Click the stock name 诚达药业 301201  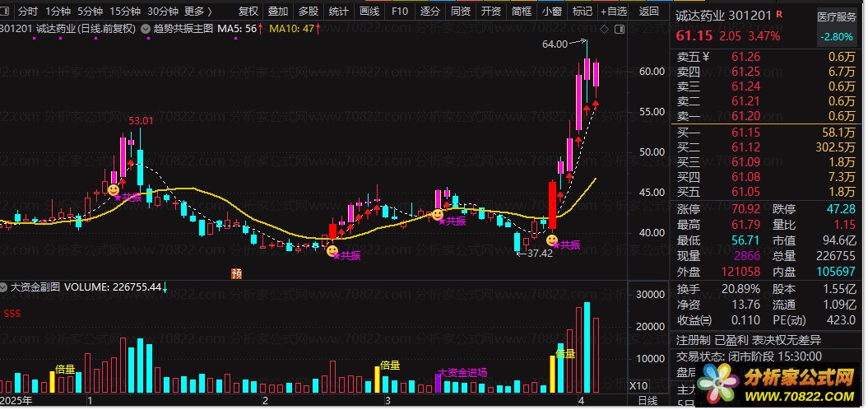click(x=723, y=16)
